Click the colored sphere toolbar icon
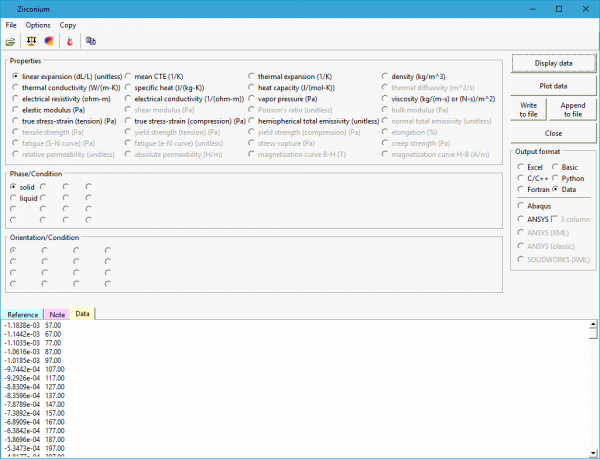This screenshot has width=600, height=459. (x=49, y=41)
